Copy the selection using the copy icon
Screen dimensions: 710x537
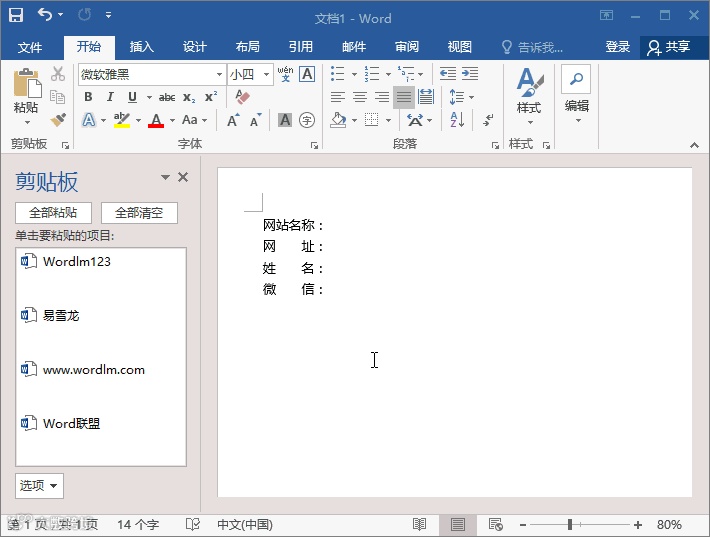tap(58, 97)
